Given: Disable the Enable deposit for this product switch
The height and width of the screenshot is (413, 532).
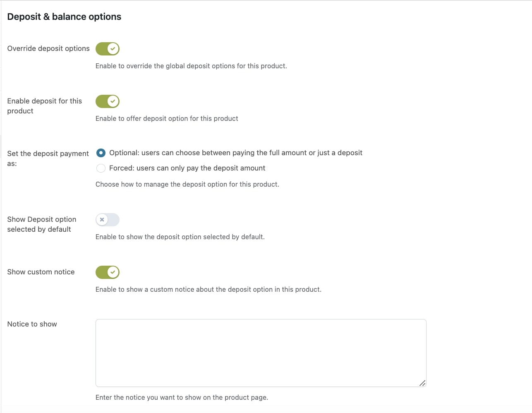Looking at the screenshot, I should coord(108,101).
